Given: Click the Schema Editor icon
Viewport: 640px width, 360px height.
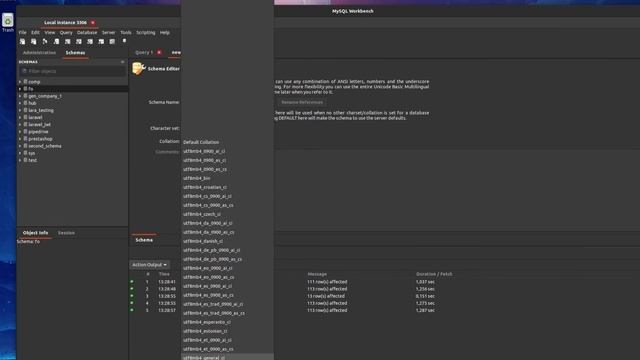Looking at the screenshot, I should coord(139,68).
